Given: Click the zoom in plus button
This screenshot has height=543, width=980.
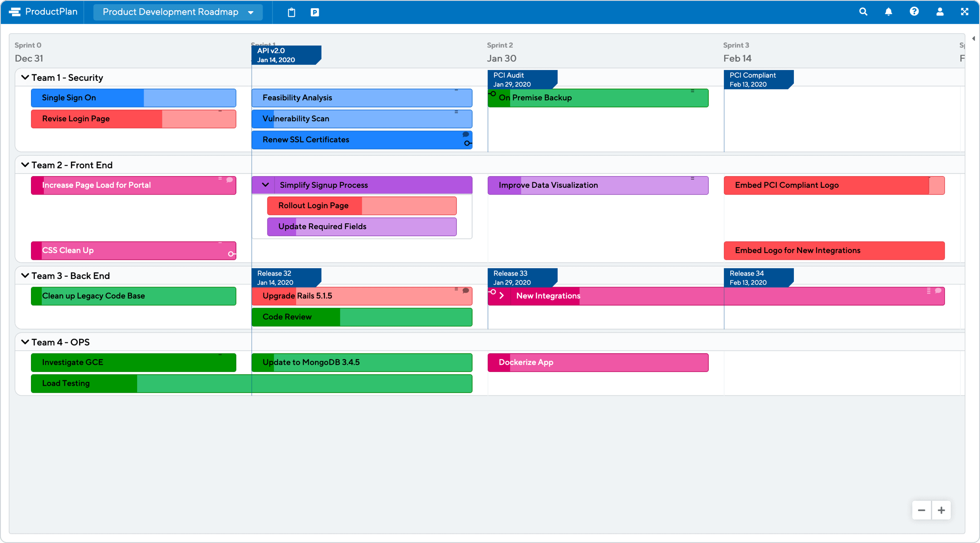Looking at the screenshot, I should tap(941, 510).
